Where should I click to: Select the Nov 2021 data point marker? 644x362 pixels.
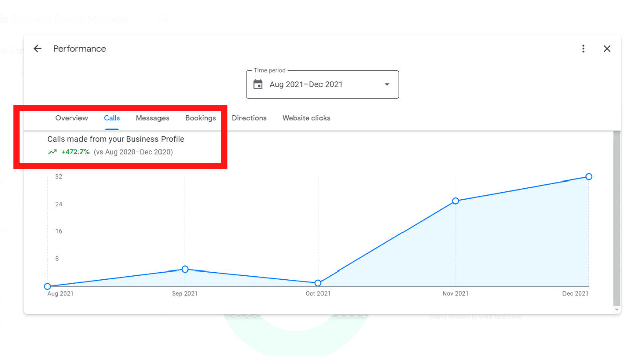point(455,201)
